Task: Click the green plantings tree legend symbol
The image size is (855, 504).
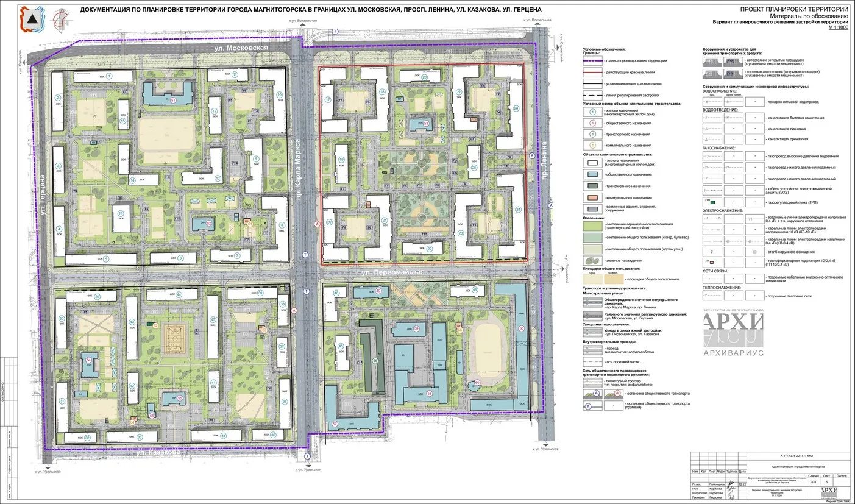Action: (x=593, y=260)
